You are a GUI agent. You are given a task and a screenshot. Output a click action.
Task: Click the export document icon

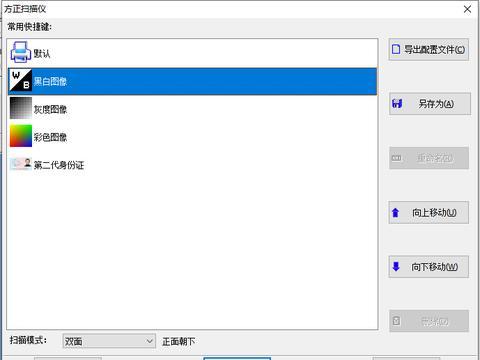tap(396, 49)
